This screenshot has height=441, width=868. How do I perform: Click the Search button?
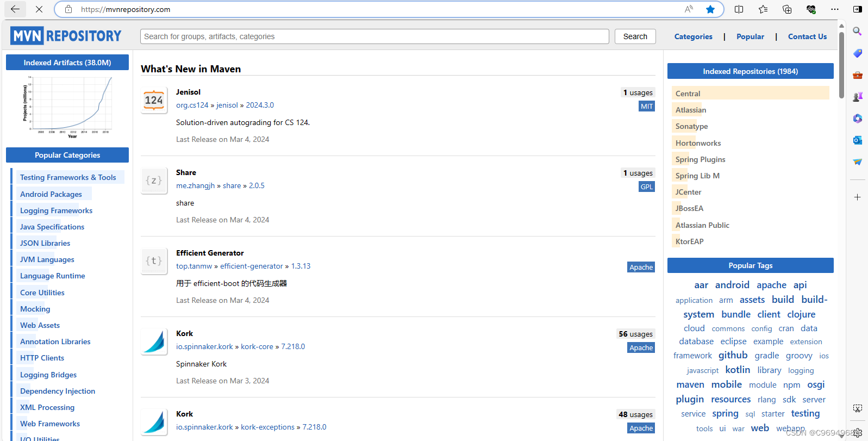[635, 36]
